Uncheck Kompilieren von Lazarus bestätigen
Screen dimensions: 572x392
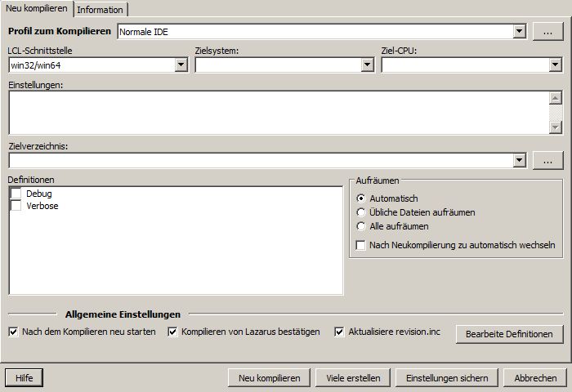coord(172,332)
